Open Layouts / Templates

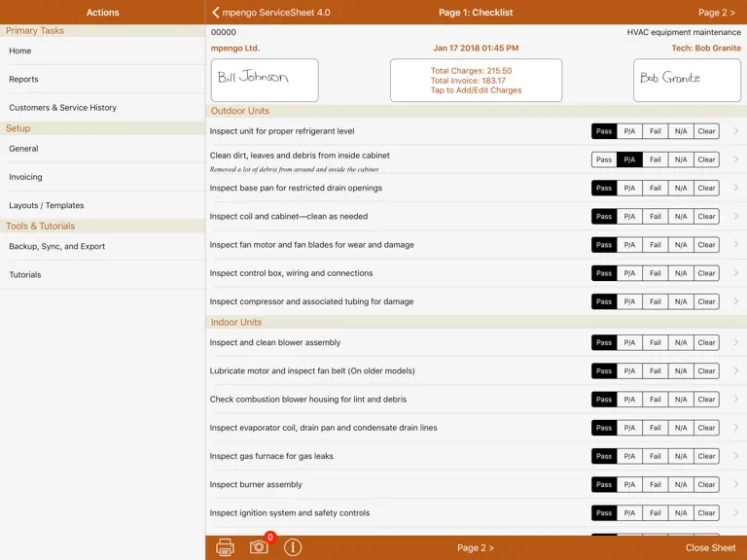102,205
